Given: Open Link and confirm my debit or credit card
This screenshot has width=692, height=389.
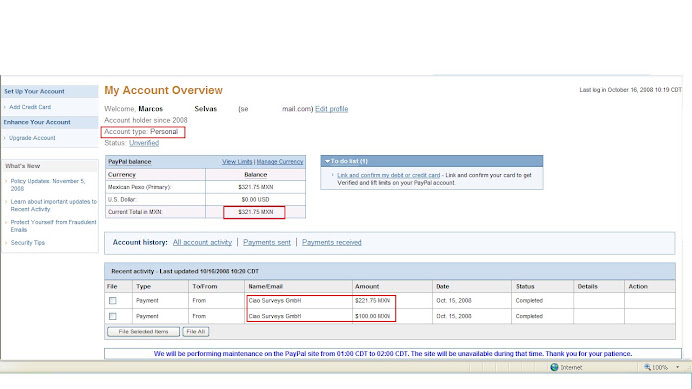Looking at the screenshot, I should click(x=389, y=175).
